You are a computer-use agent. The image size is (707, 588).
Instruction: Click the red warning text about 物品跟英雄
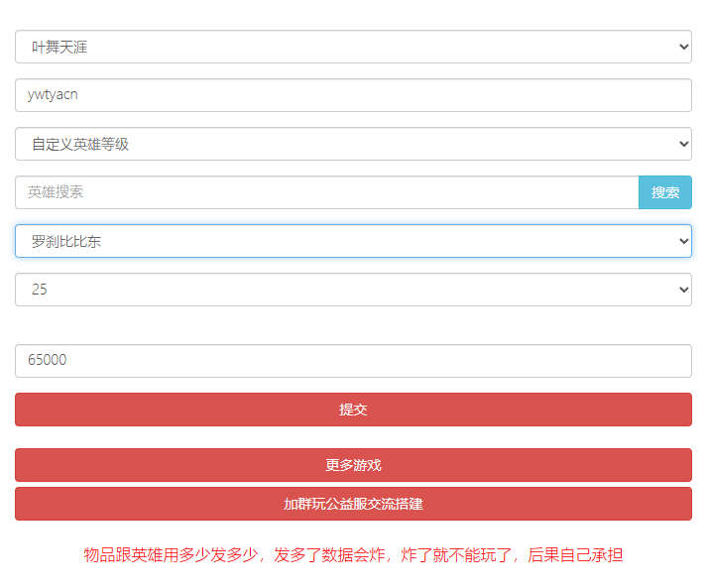[353, 555]
